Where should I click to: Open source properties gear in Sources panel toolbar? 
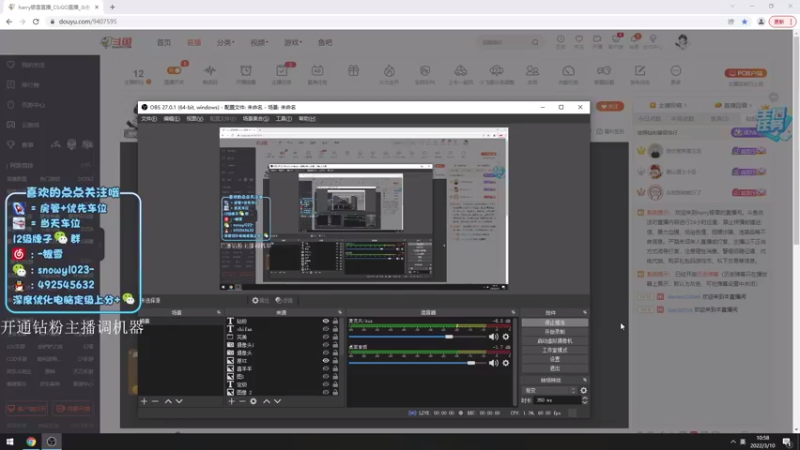point(253,402)
